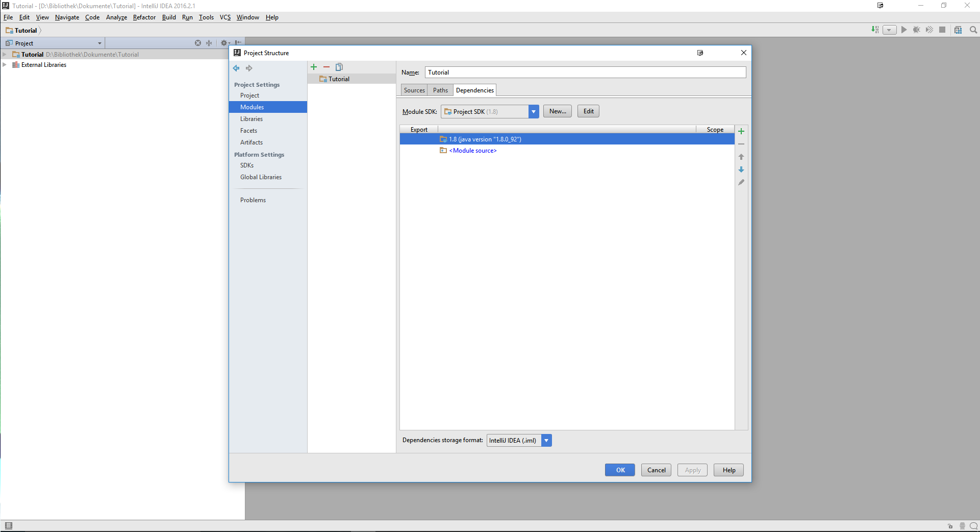Open the Module SDK dropdown
Screen dimensions: 980x532
click(533, 111)
